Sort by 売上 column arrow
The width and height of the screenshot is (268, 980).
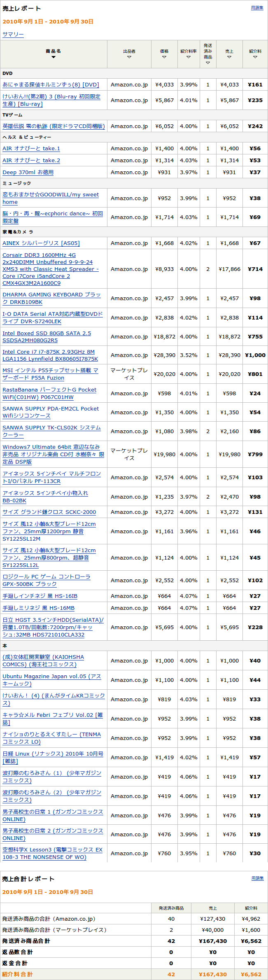[x=229, y=57]
